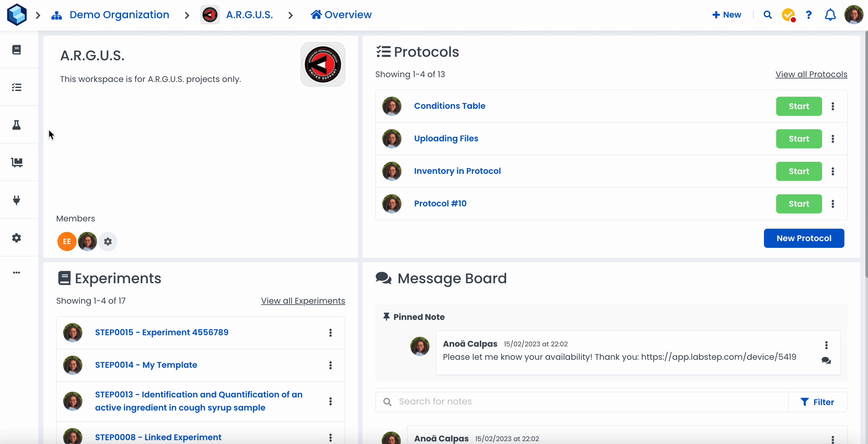Image resolution: width=868 pixels, height=444 pixels.
Task: Open the Protocols checklist sidebar icon
Action: click(17, 88)
